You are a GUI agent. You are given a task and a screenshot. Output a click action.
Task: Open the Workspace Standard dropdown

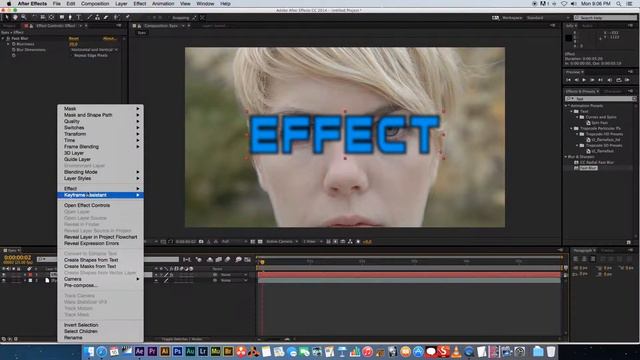pos(546,18)
